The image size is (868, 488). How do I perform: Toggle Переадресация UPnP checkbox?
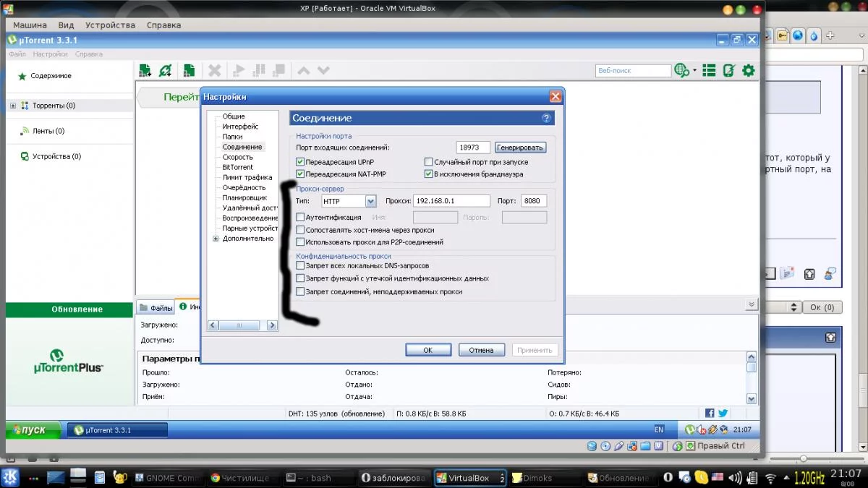(x=300, y=163)
